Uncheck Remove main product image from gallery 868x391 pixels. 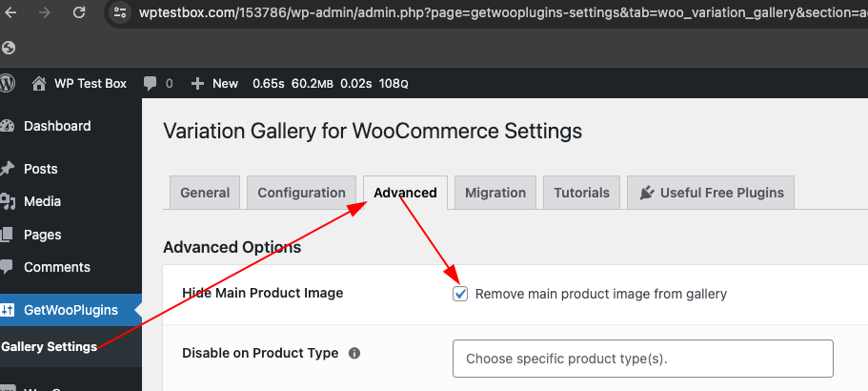pos(460,294)
